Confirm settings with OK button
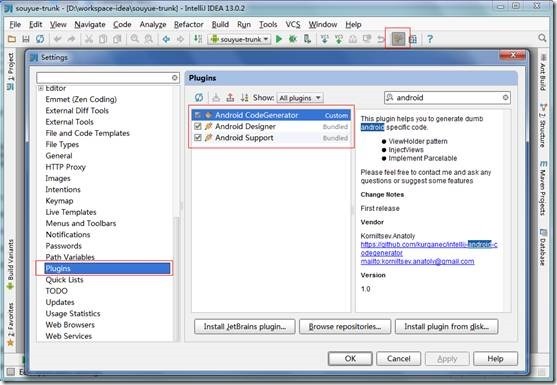 350,358
